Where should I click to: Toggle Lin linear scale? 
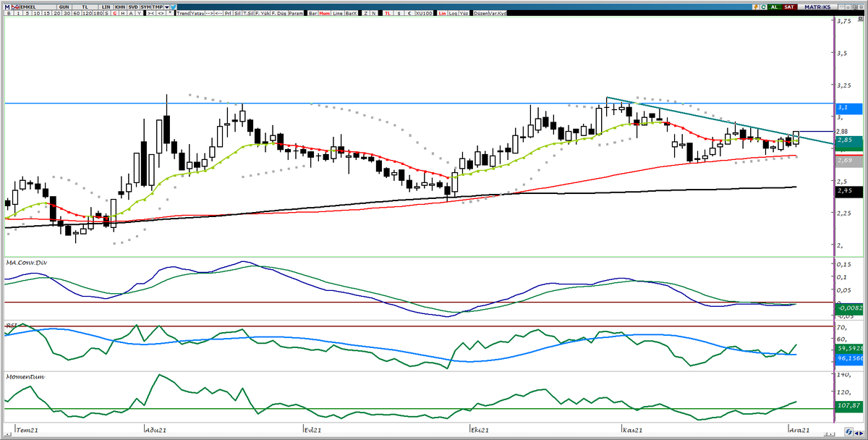pyautogui.click(x=442, y=14)
